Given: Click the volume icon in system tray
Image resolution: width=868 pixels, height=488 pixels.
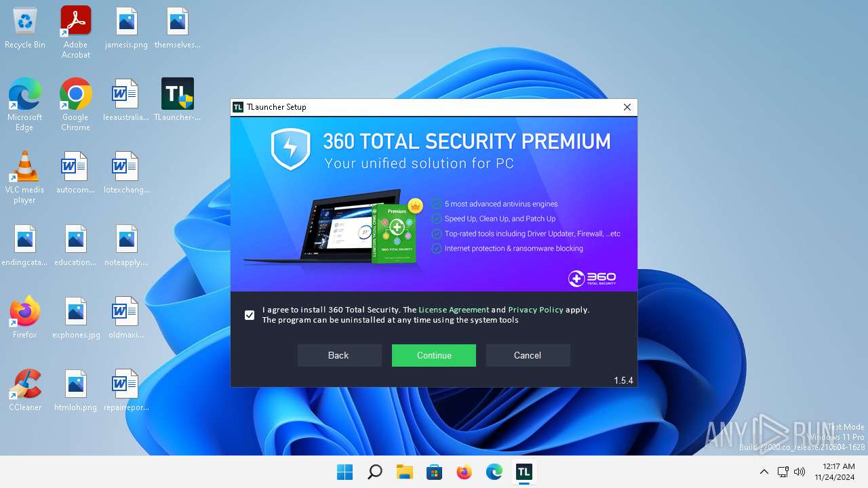Looking at the screenshot, I should 800,472.
